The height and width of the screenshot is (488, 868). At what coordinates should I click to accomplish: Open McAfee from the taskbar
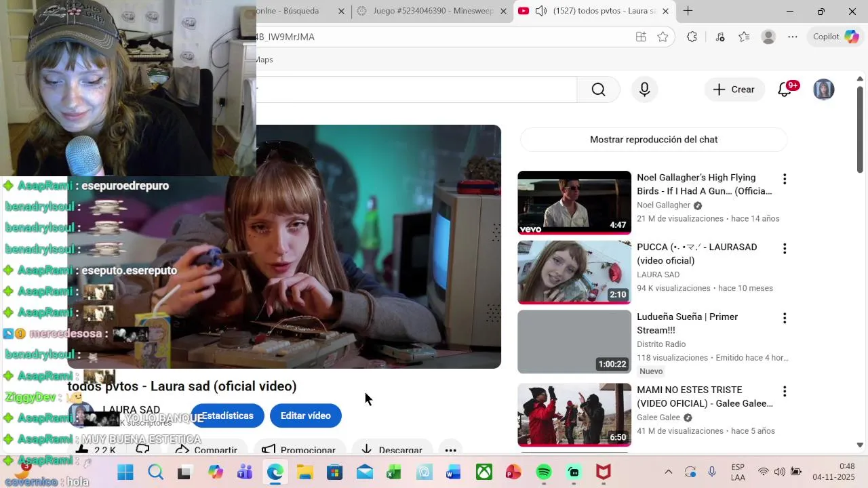point(603,472)
